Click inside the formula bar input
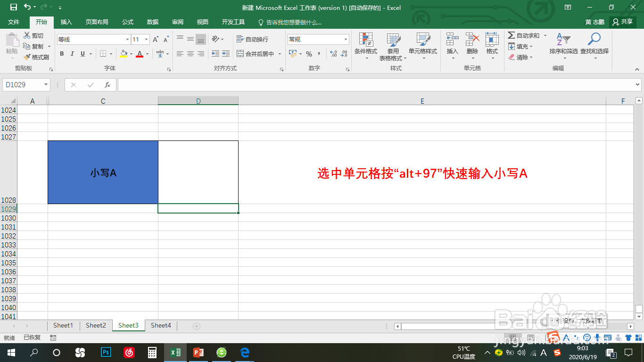Viewport: 644px width, 362px height. pyautogui.click(x=375, y=85)
